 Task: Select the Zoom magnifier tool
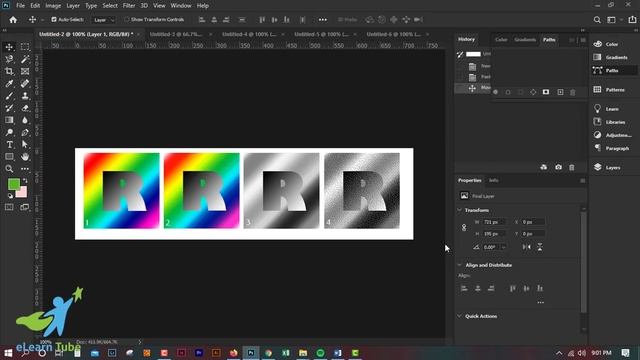pos(9,169)
